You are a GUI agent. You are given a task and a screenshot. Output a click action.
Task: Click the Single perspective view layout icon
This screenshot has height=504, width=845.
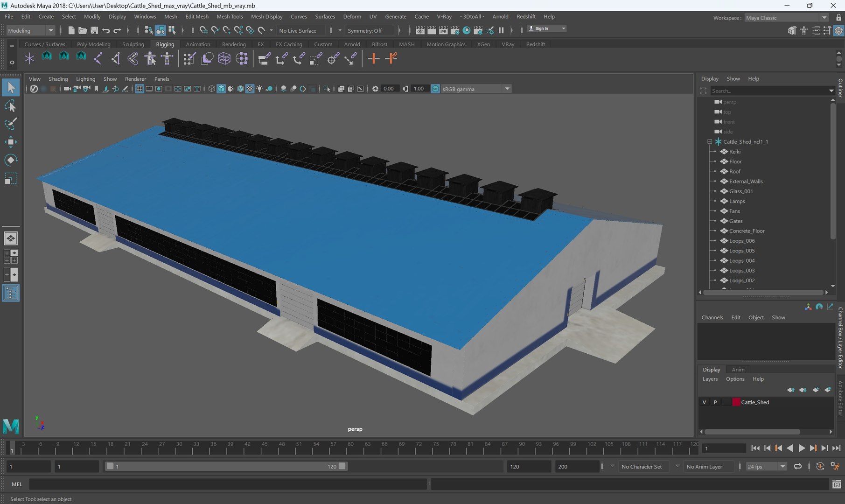(x=11, y=238)
